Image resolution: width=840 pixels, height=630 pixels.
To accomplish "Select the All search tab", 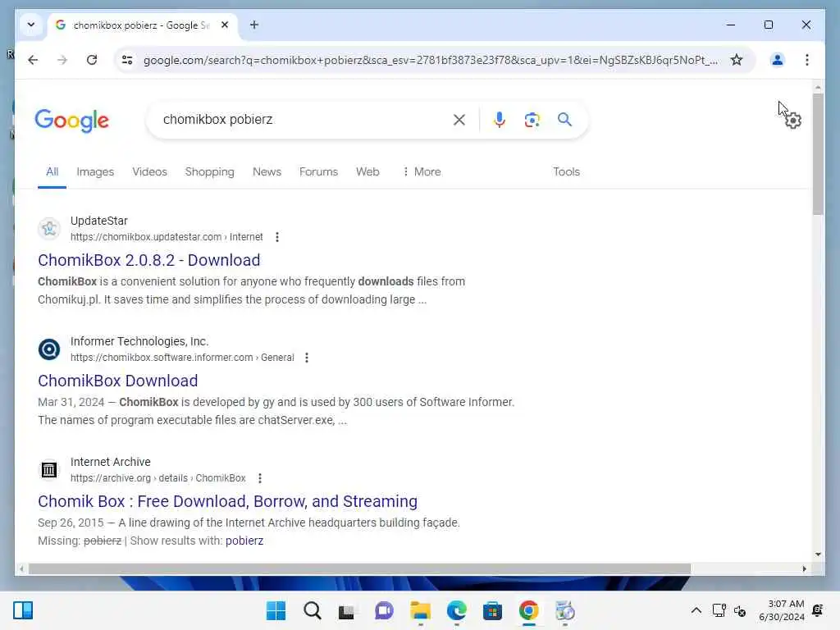I will [x=52, y=172].
